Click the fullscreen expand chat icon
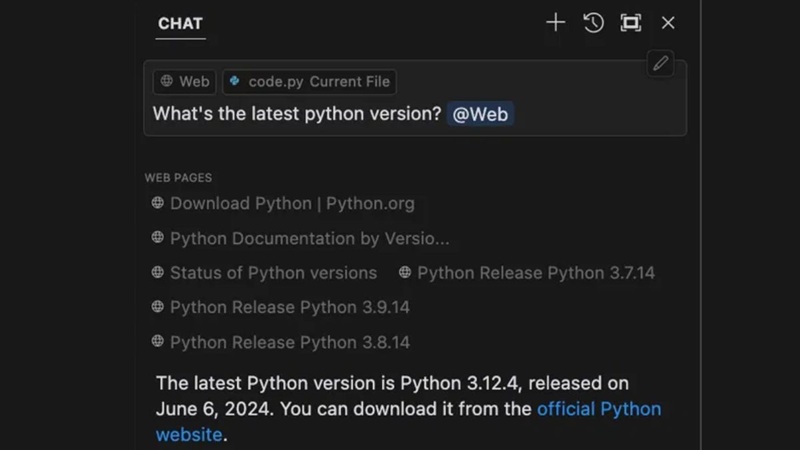 (x=630, y=23)
